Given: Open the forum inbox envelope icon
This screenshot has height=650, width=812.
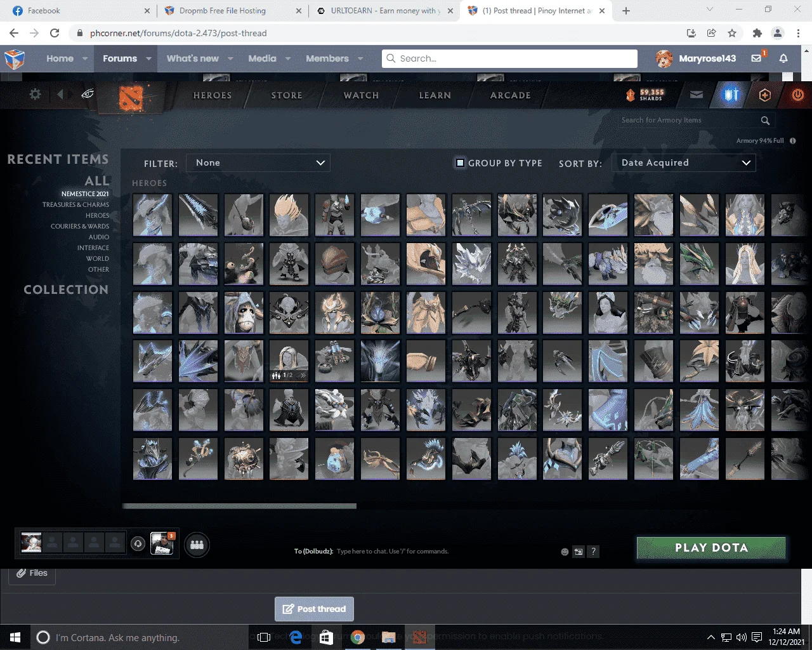Looking at the screenshot, I should coord(756,58).
